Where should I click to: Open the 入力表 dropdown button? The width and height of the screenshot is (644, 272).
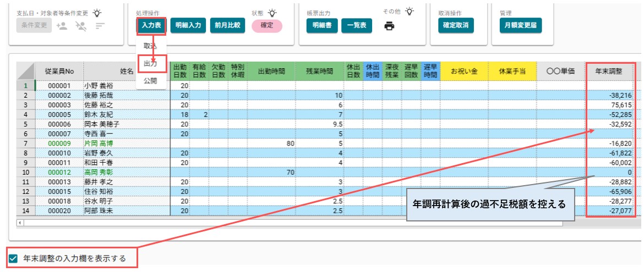point(151,25)
